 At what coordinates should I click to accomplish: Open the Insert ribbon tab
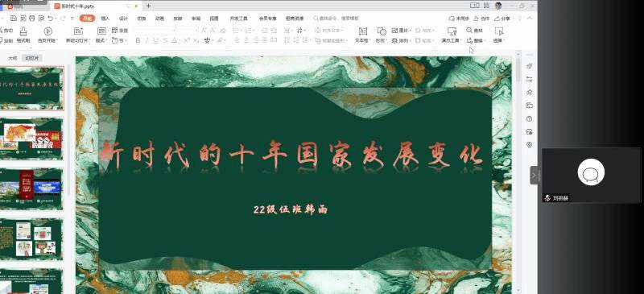[x=105, y=19]
